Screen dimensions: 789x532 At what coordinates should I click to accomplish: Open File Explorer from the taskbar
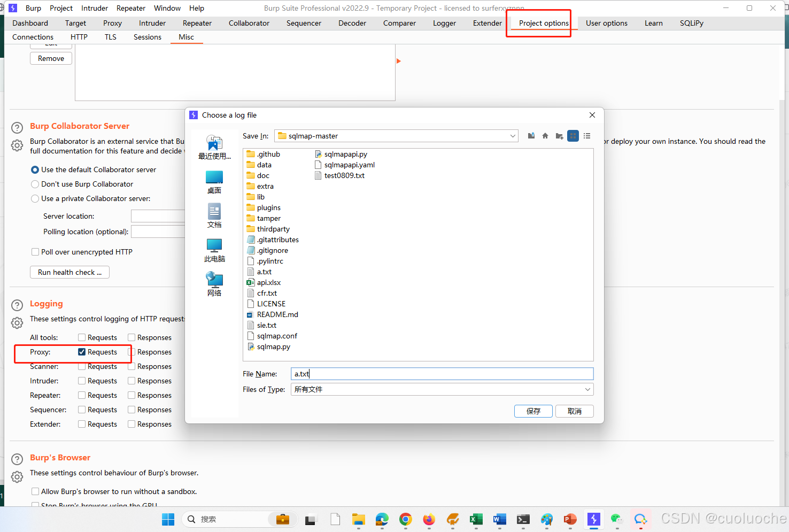[358, 519]
